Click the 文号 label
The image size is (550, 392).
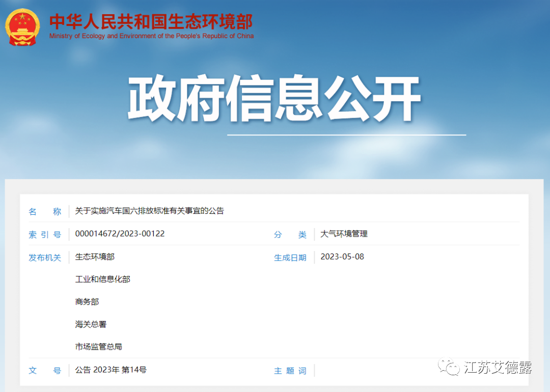click(x=45, y=371)
